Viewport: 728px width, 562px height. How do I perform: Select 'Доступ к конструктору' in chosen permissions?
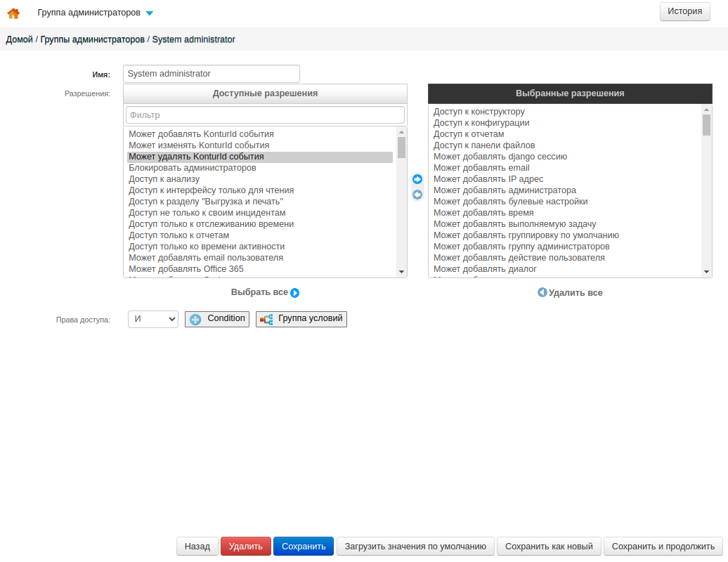(479, 112)
